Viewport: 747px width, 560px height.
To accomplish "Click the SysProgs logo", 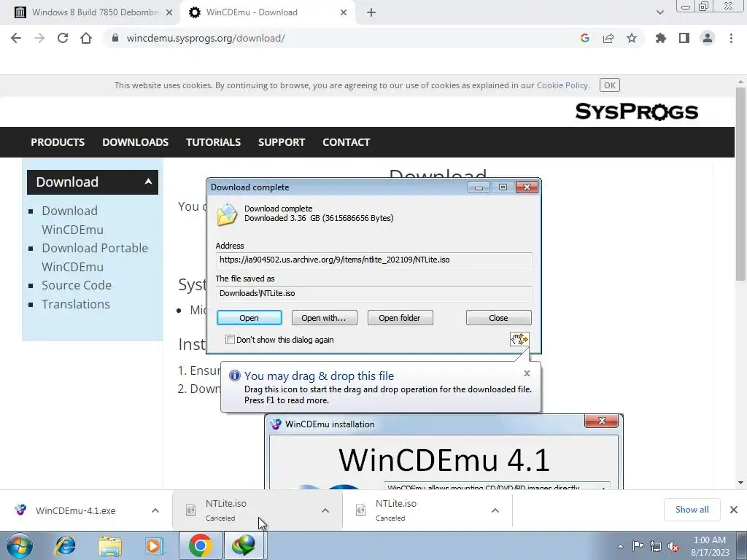I will pos(636,112).
